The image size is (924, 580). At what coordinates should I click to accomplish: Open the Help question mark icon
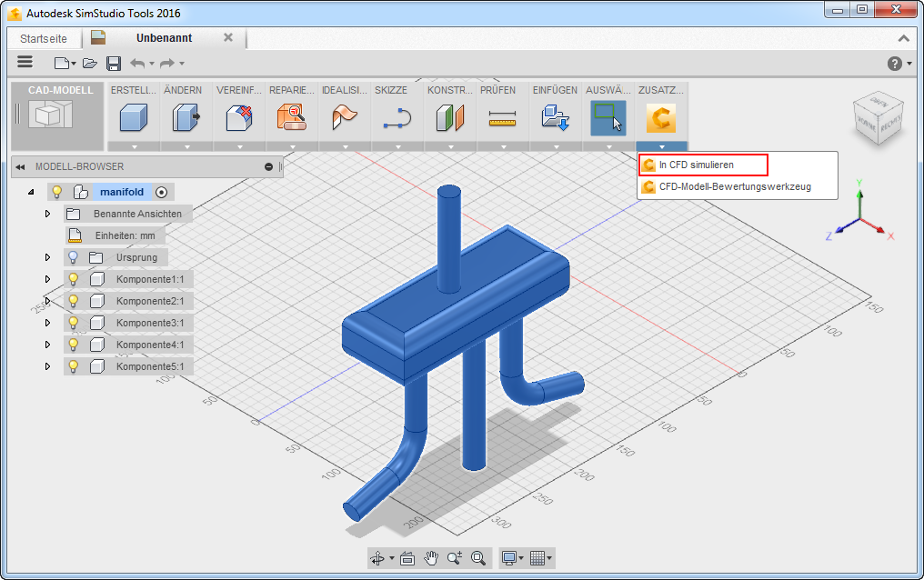coord(895,64)
